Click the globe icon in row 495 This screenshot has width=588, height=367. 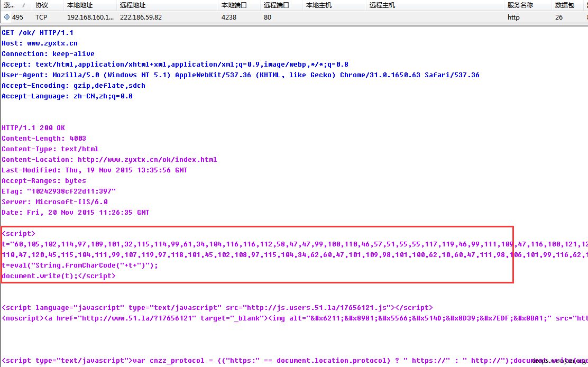point(7,17)
